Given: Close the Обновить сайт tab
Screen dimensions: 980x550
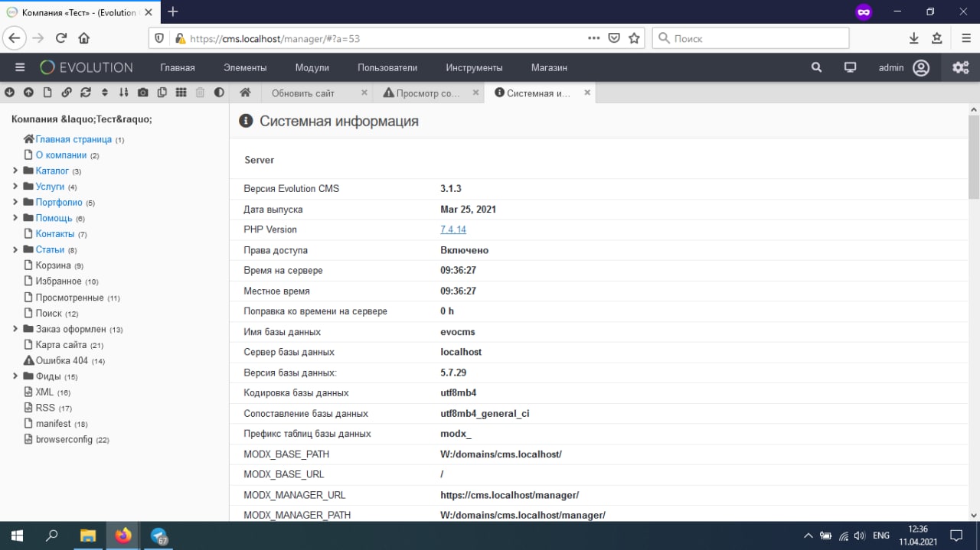Looking at the screenshot, I should coord(364,93).
